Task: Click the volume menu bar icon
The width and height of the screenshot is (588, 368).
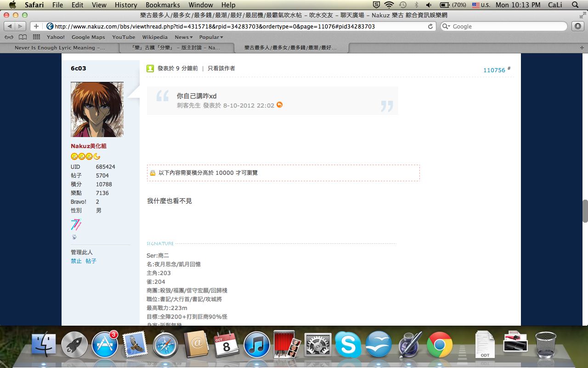Action: pyautogui.click(x=429, y=5)
